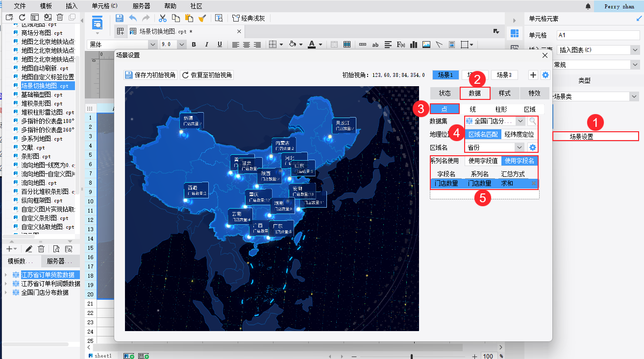Screen dimensions: 644x359
Task: Click the zoom slider handle in status bar
Action: click(412, 356)
